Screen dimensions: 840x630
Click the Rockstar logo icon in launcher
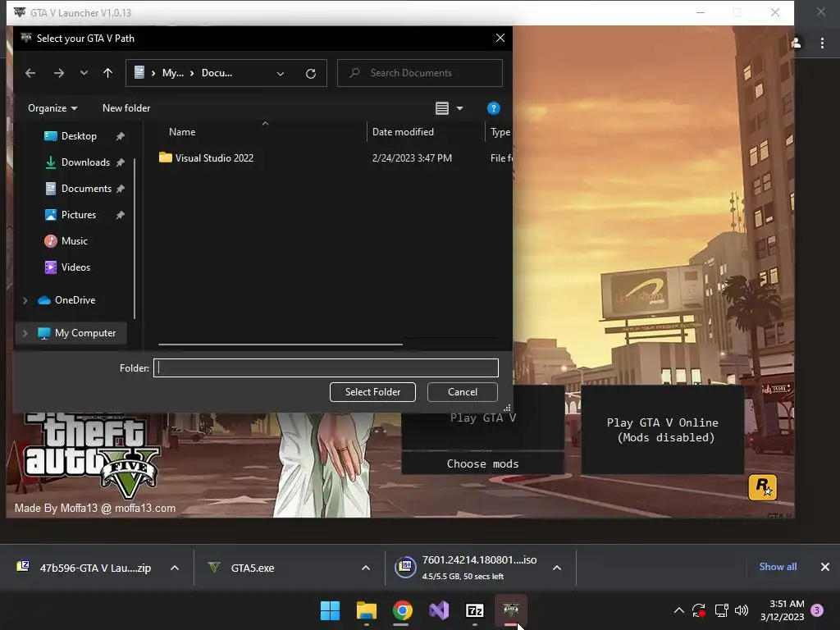click(x=762, y=487)
